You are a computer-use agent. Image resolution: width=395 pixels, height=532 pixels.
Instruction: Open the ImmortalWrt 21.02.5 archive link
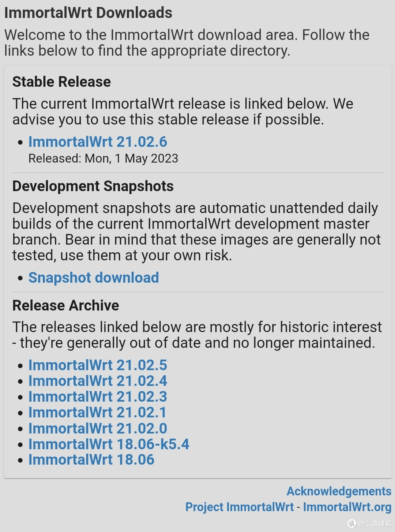[98, 365]
